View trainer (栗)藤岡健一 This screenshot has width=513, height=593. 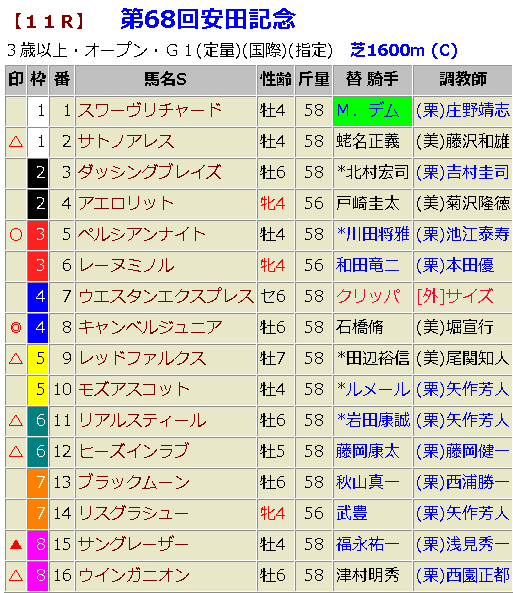(x=463, y=452)
